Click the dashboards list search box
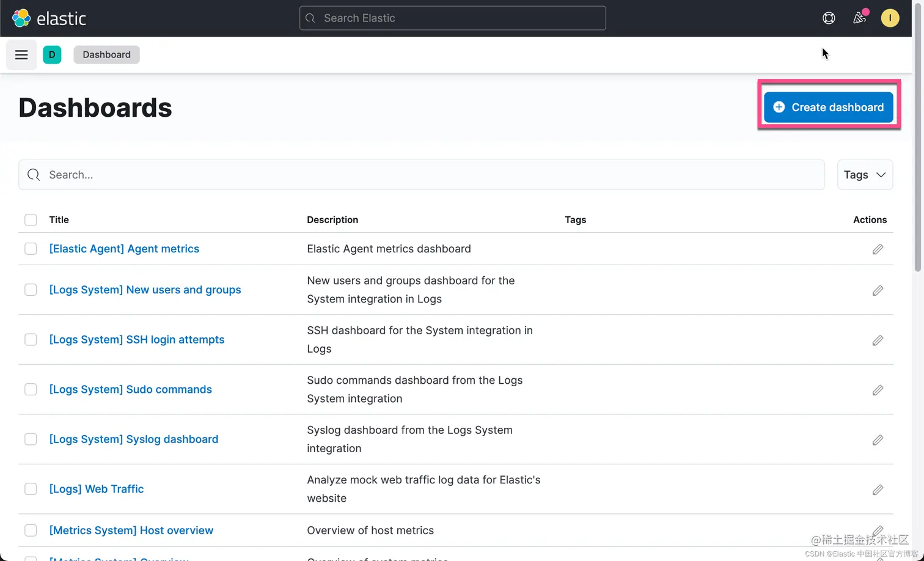 pyautogui.click(x=422, y=175)
